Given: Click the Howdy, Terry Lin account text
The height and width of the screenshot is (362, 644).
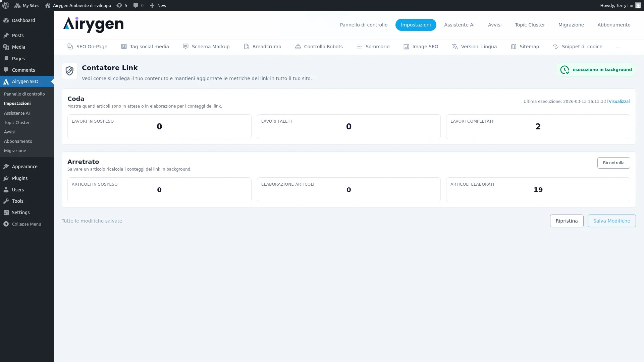Looking at the screenshot, I should tap(616, 5).
